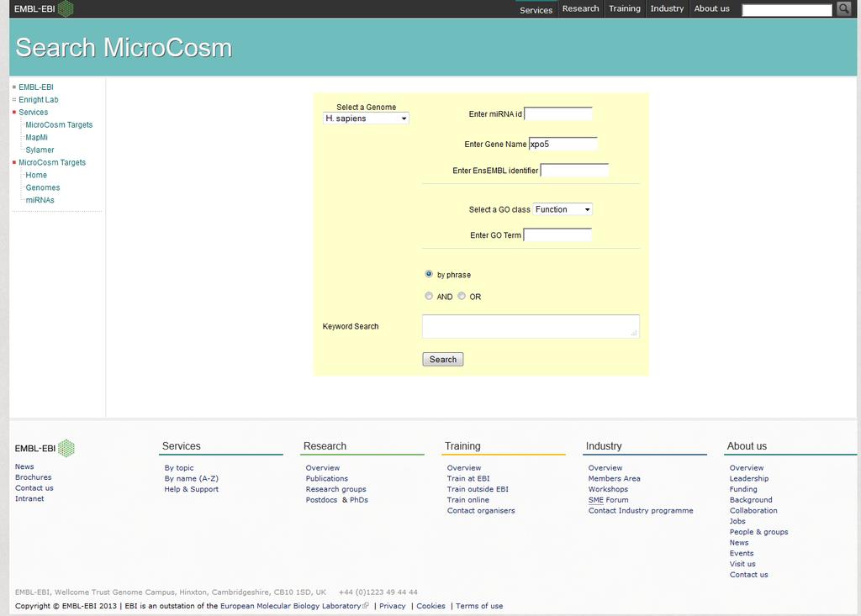Open MapMi sidebar link
The width and height of the screenshot is (861, 616).
tap(36, 137)
